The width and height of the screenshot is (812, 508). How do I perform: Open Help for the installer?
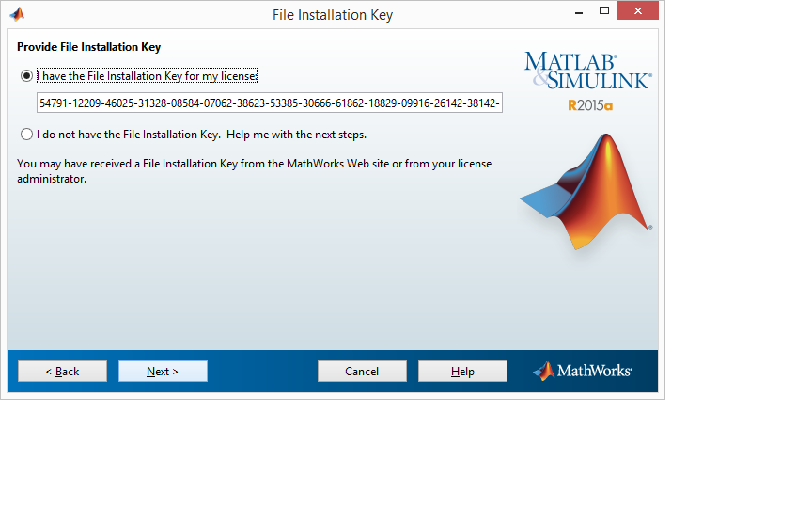pos(462,372)
